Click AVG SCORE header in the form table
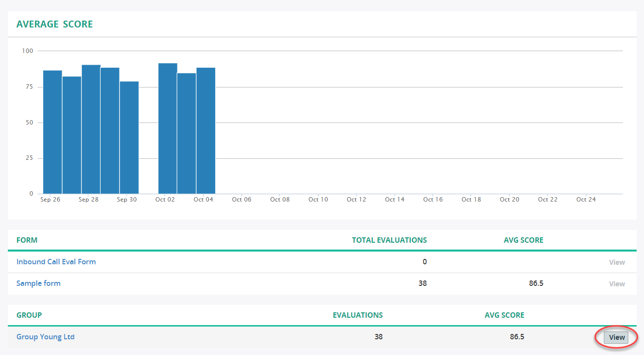644x355 pixels. point(523,240)
